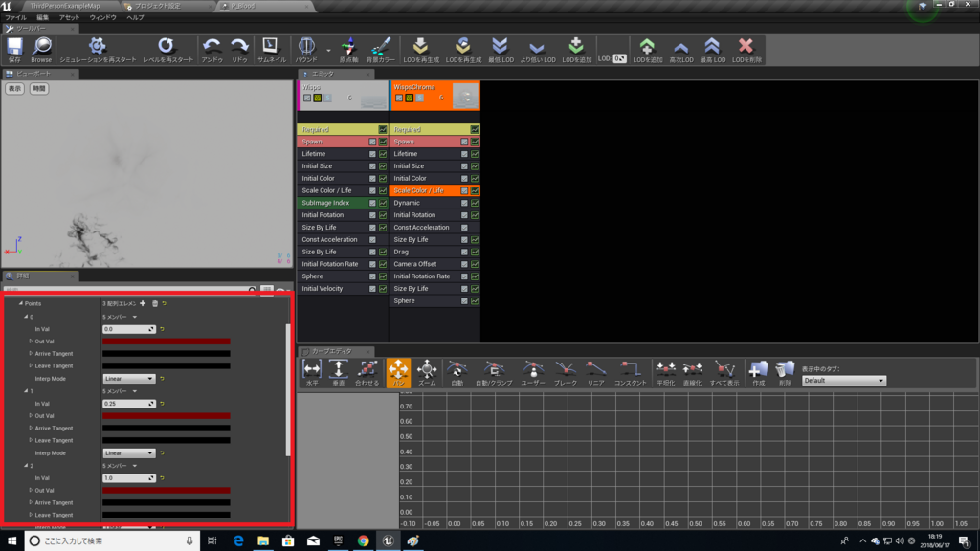Toggle Lifetime module checkbox in Wisps emitter

coord(372,154)
